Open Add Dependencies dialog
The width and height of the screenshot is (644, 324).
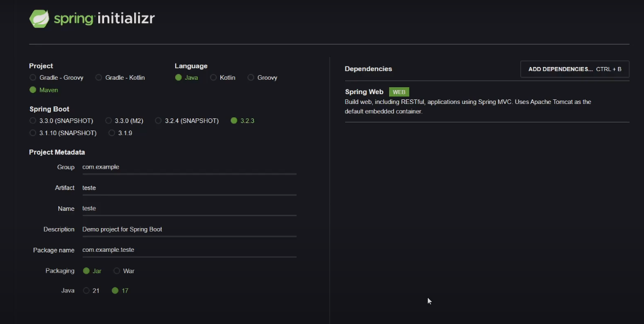(575, 69)
